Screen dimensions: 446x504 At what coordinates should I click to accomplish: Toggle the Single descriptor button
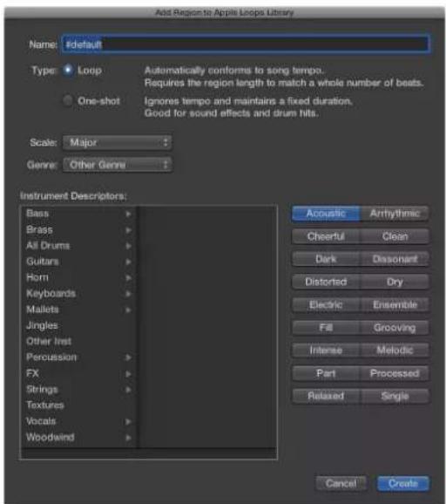pyautogui.click(x=395, y=396)
